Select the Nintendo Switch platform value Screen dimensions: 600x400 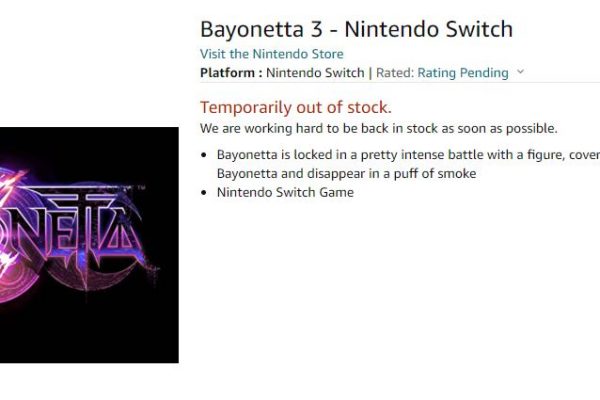pos(315,73)
